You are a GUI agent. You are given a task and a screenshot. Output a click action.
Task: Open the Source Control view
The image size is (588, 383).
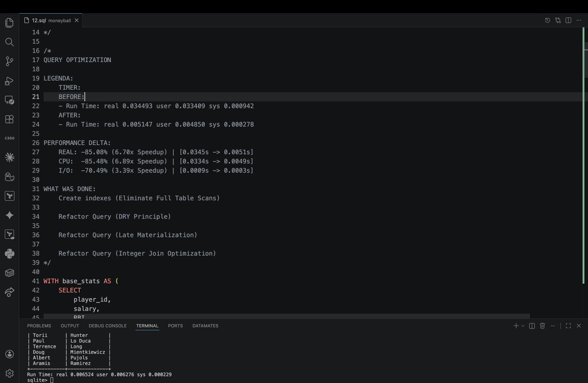pyautogui.click(x=9, y=61)
